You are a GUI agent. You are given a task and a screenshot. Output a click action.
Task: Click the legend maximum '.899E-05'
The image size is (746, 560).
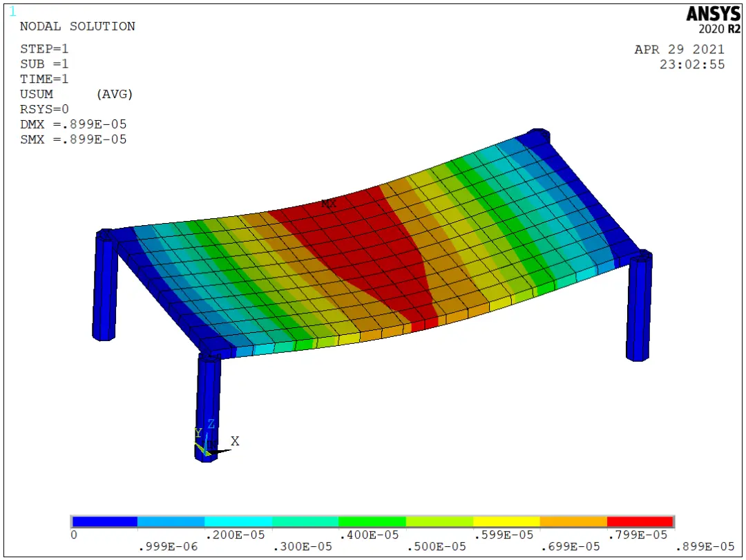[x=705, y=547]
